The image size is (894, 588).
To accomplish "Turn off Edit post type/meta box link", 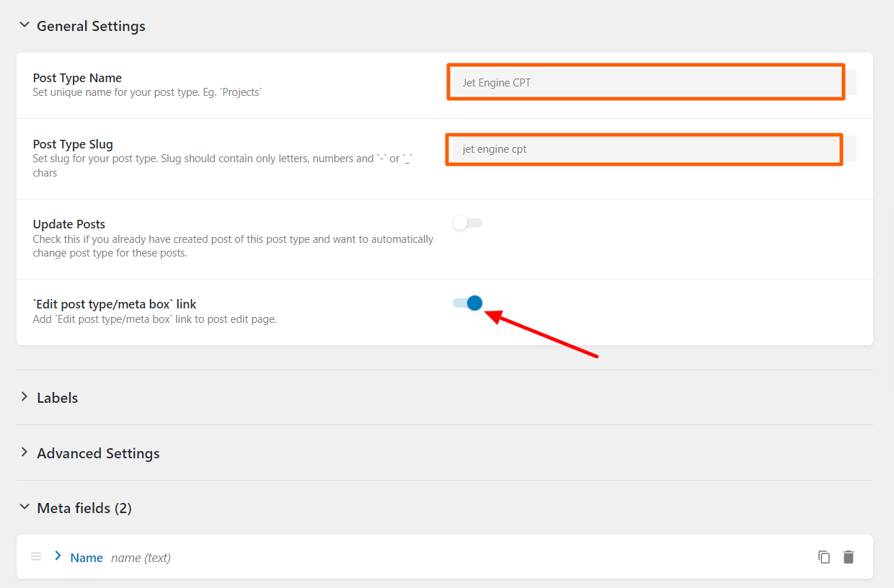I will tap(467, 303).
